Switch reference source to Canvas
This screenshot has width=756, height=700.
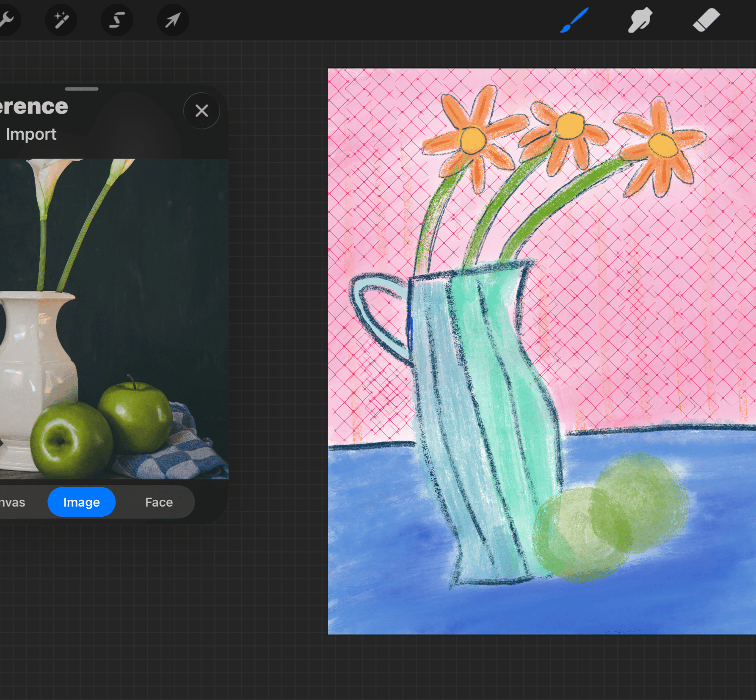[x=13, y=502]
